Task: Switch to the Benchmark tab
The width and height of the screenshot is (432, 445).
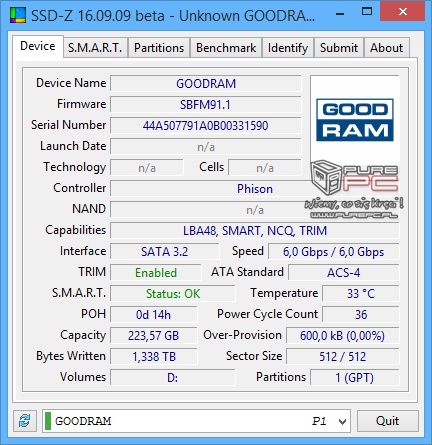Action: (226, 48)
